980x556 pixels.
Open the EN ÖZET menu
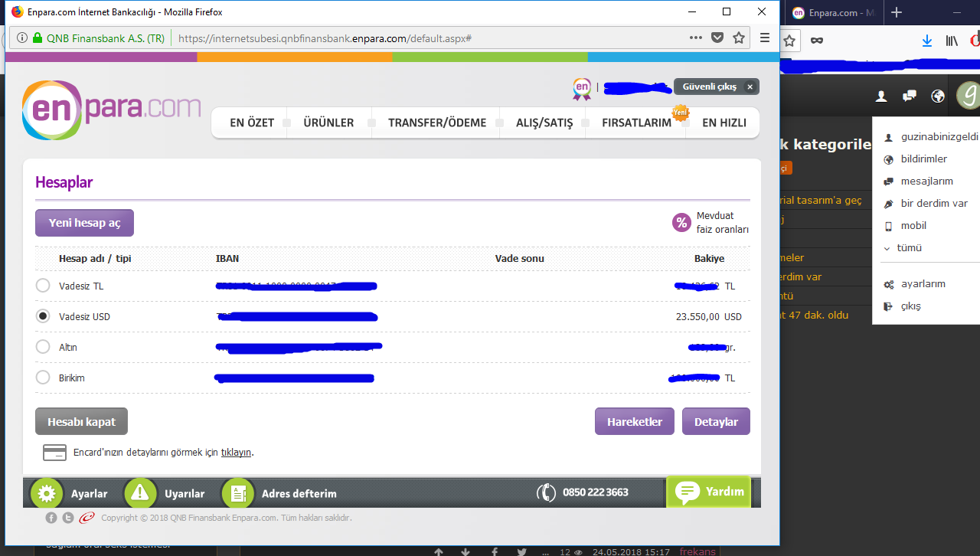point(252,123)
